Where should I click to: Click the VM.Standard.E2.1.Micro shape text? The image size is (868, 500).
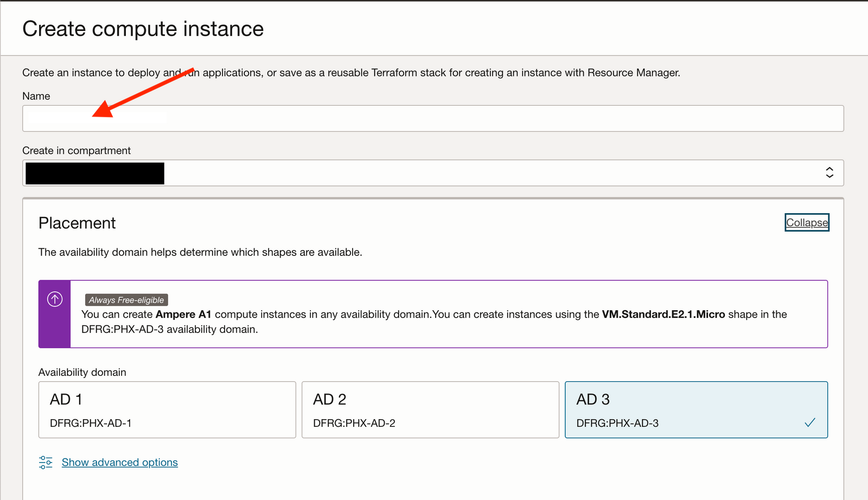663,314
